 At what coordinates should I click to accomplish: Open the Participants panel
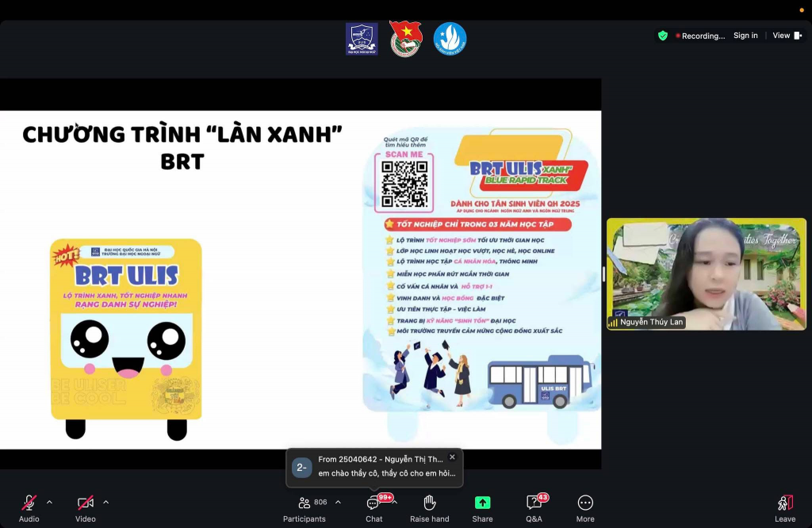point(304,508)
